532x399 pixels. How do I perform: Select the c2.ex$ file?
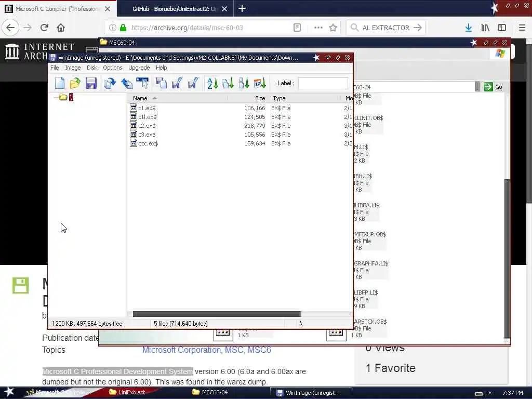tap(143, 126)
